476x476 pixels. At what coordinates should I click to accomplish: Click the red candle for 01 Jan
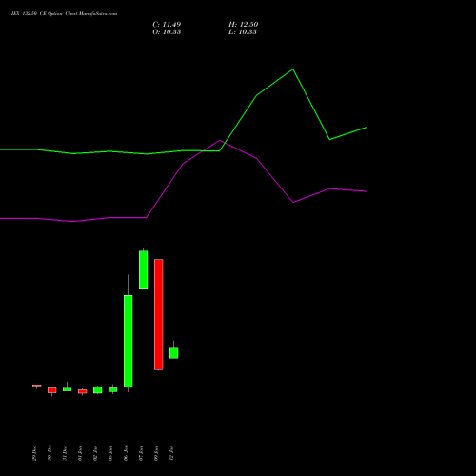click(83, 391)
